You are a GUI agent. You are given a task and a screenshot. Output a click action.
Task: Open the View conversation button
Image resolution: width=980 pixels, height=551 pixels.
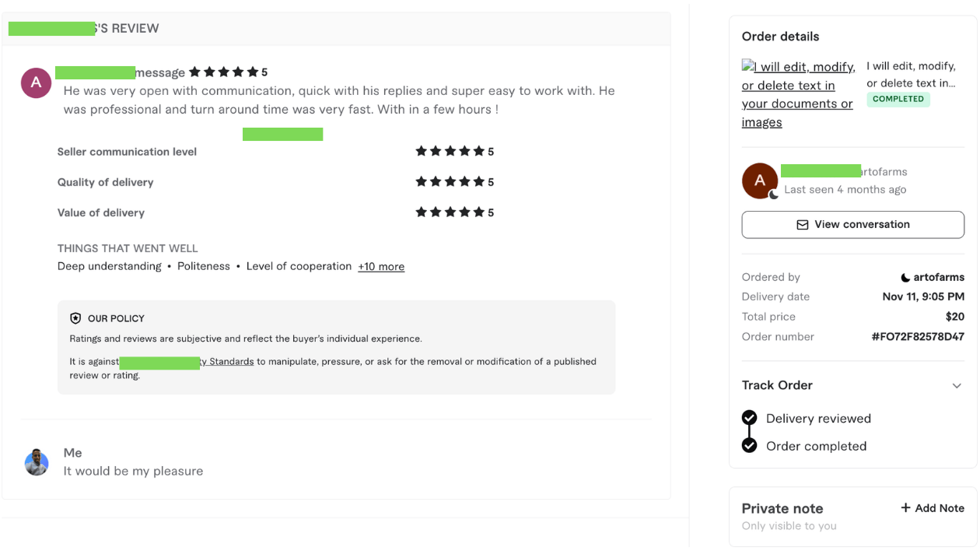[852, 225]
